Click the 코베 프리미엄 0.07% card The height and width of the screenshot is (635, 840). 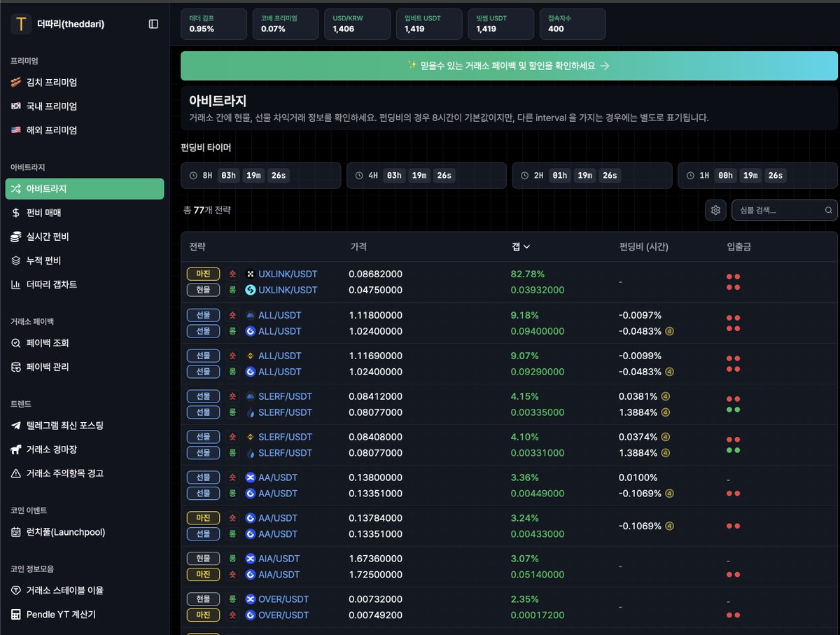[285, 24]
